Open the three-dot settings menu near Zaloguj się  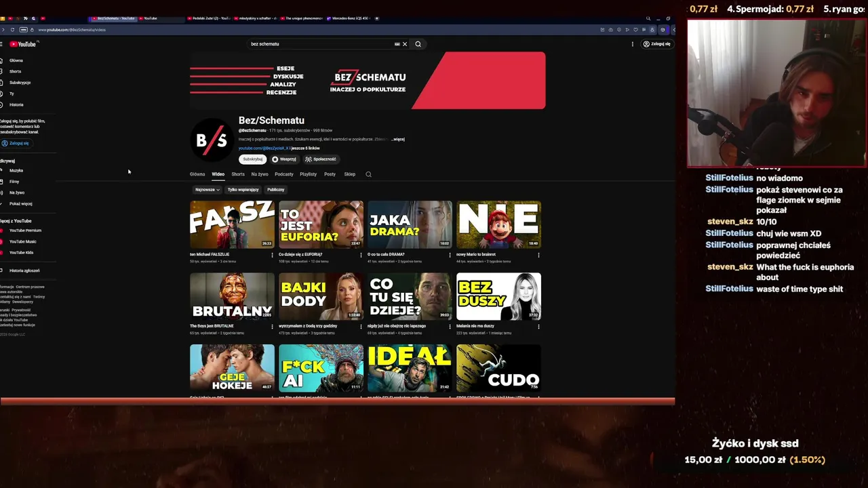pos(633,44)
